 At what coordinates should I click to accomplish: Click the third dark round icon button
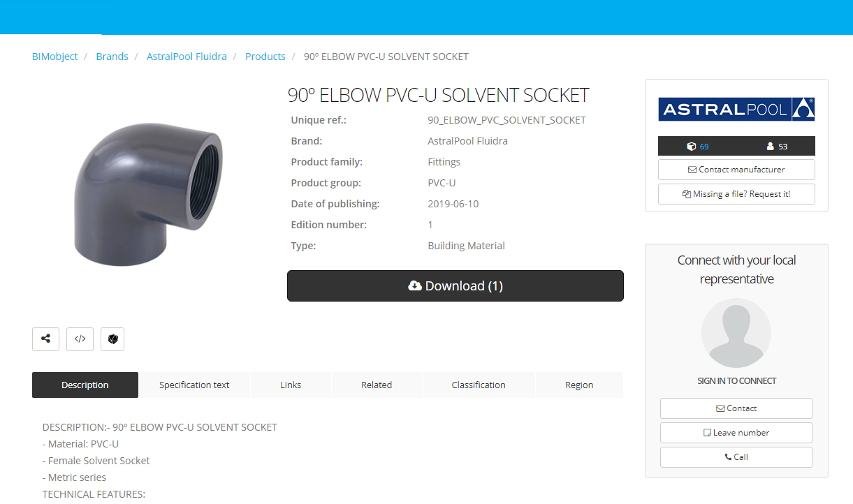click(x=112, y=339)
